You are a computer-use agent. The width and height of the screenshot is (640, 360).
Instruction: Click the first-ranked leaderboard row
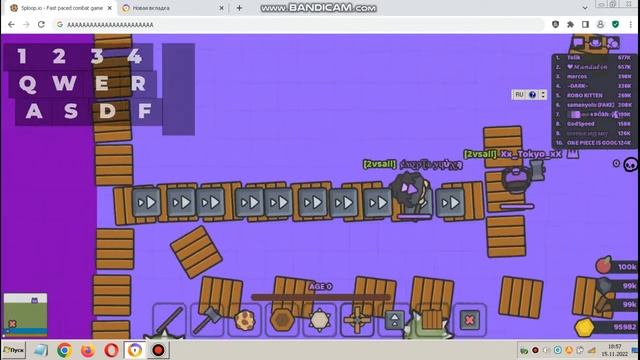click(594, 58)
